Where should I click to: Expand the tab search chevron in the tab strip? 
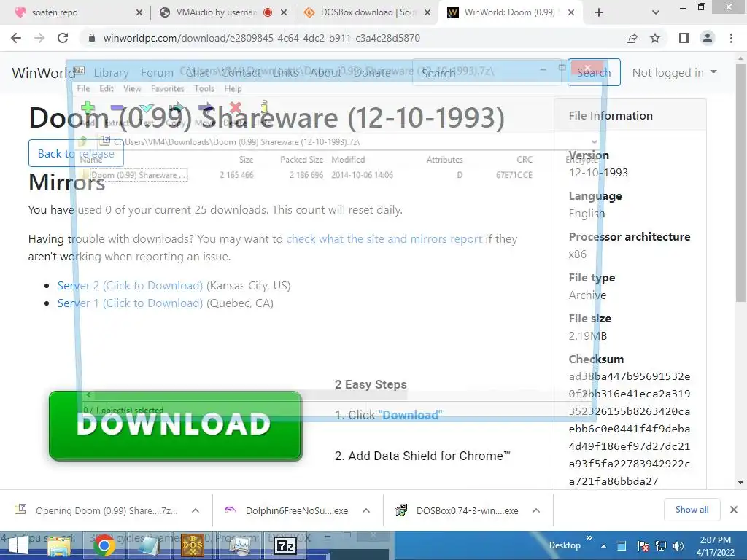click(x=656, y=12)
